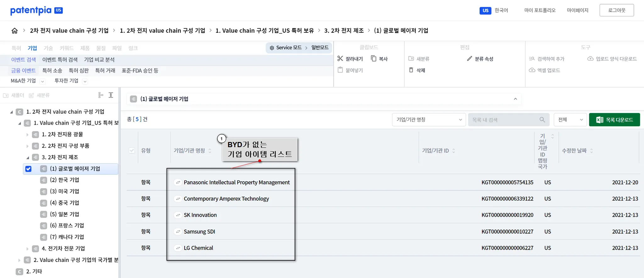Click the 3. 2차 전지 제조 breadcrumb
The image size is (644, 278).
(344, 31)
